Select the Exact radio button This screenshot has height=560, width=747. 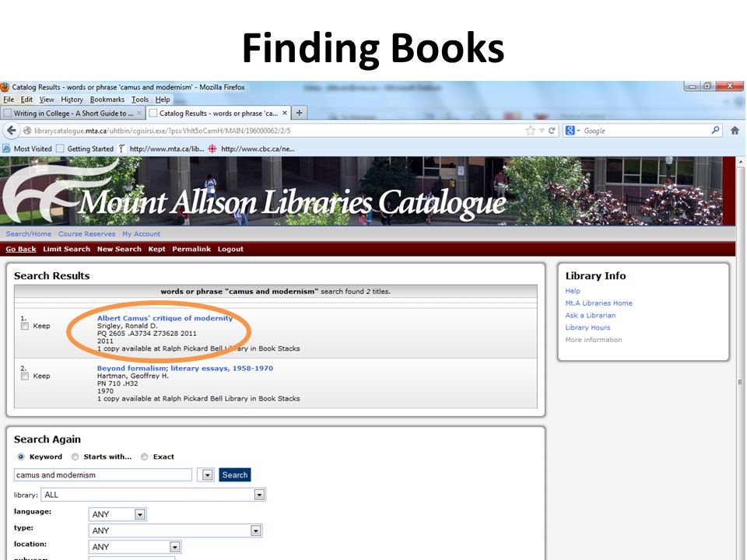(145, 457)
